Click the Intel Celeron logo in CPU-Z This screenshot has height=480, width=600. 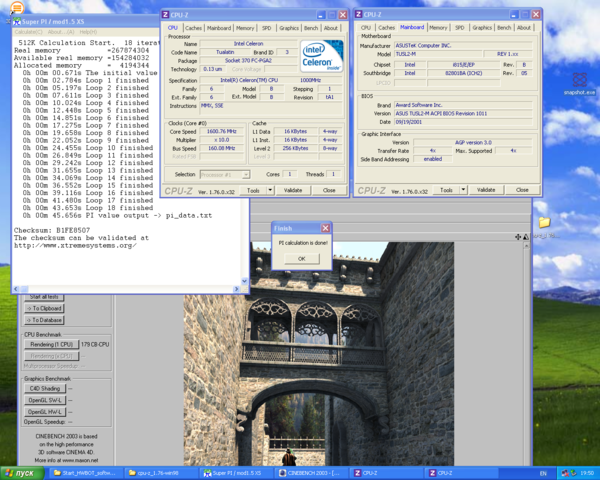tap(321, 56)
